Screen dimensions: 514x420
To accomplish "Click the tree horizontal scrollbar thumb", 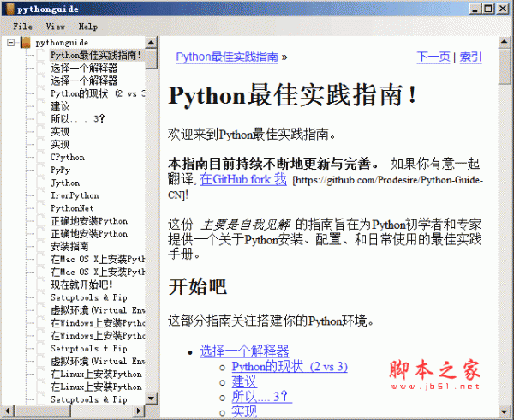I will coord(42,411).
